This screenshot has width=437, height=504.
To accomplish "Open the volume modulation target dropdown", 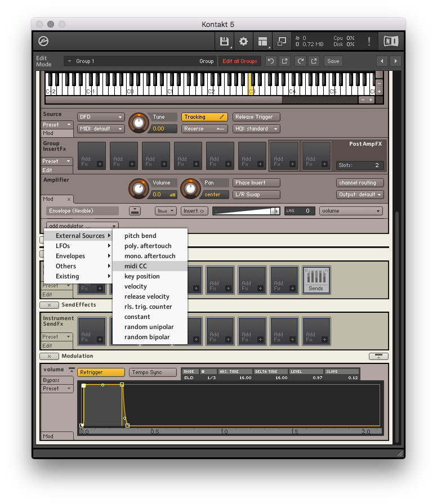I will [351, 211].
